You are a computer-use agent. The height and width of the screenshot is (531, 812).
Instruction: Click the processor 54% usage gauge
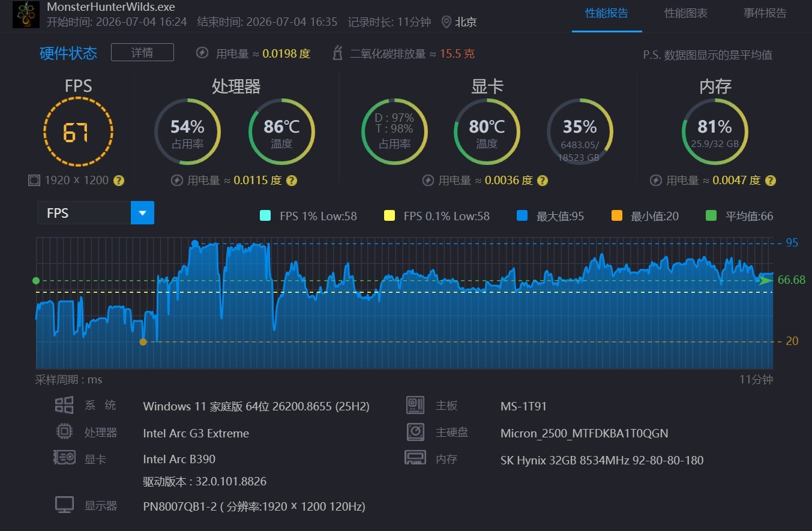click(188, 131)
